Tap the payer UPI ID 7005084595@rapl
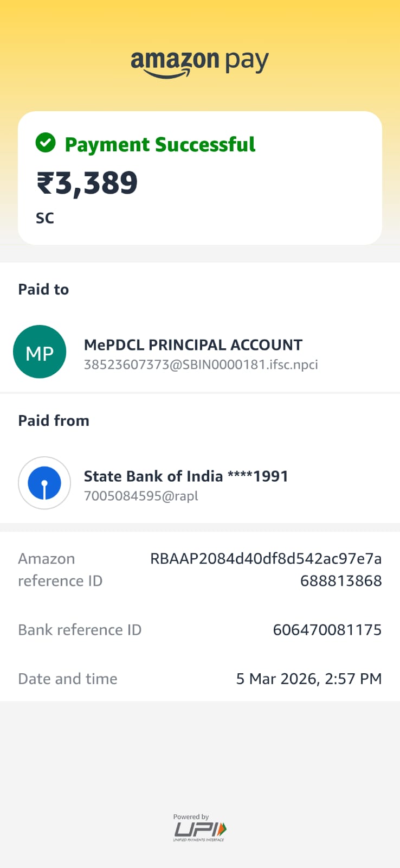The height and width of the screenshot is (868, 400). pos(141,496)
